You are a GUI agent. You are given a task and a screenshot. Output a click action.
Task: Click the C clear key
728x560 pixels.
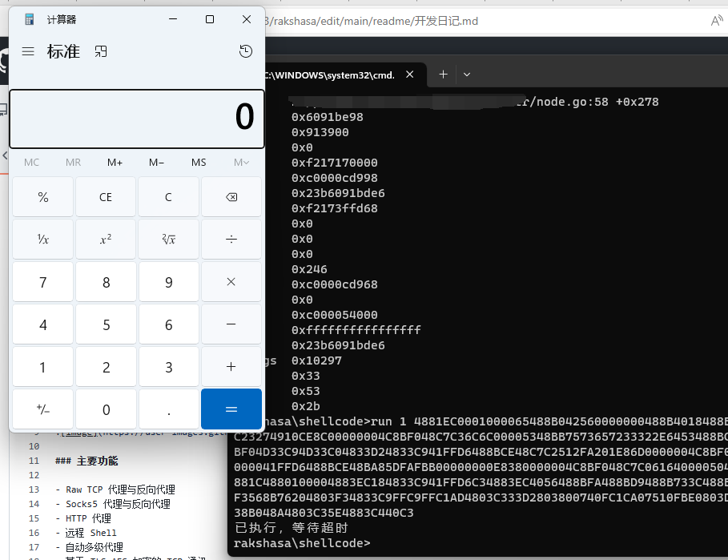point(168,197)
